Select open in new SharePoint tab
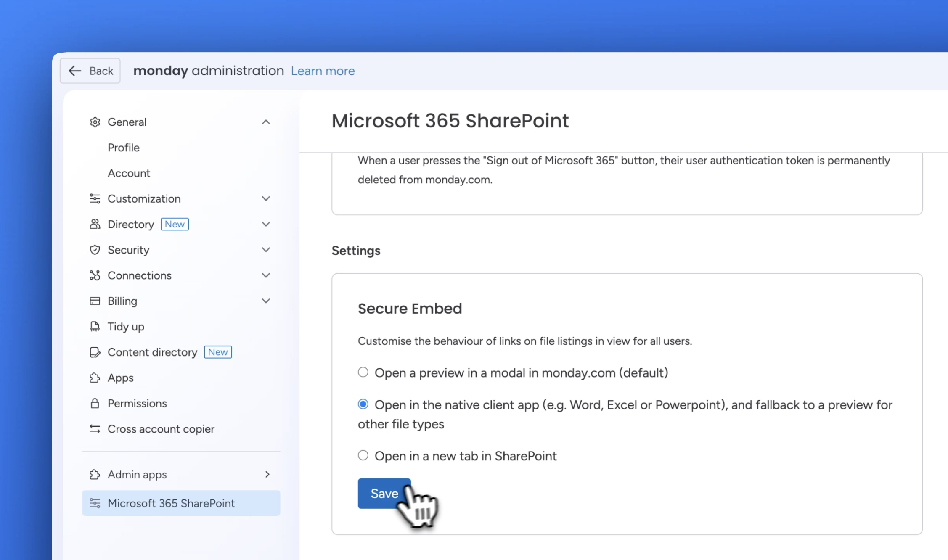This screenshot has height=560, width=948. (x=363, y=455)
